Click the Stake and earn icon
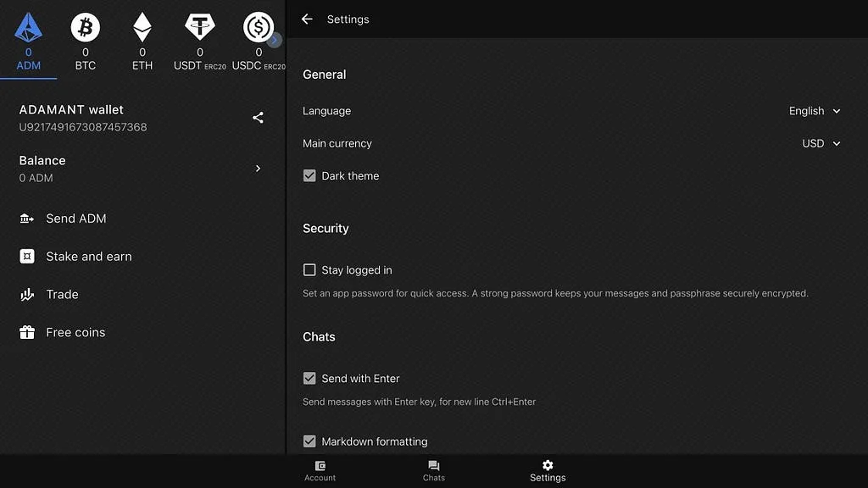The image size is (868, 488). (26, 256)
